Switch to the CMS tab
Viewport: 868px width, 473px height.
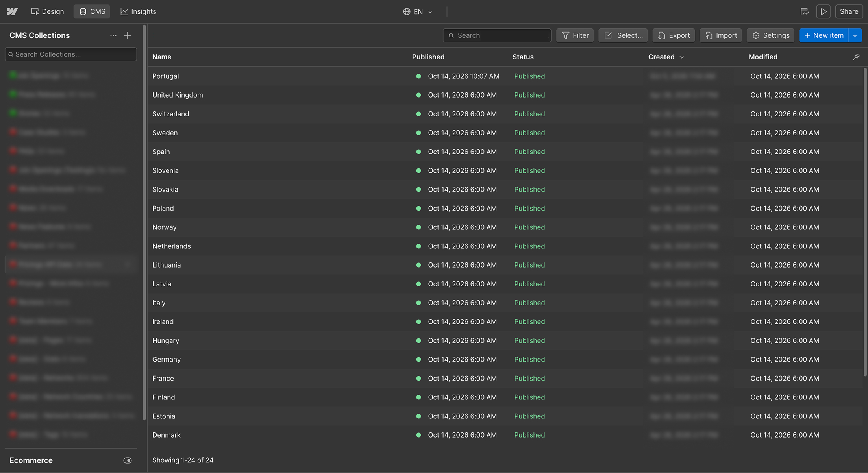point(92,11)
